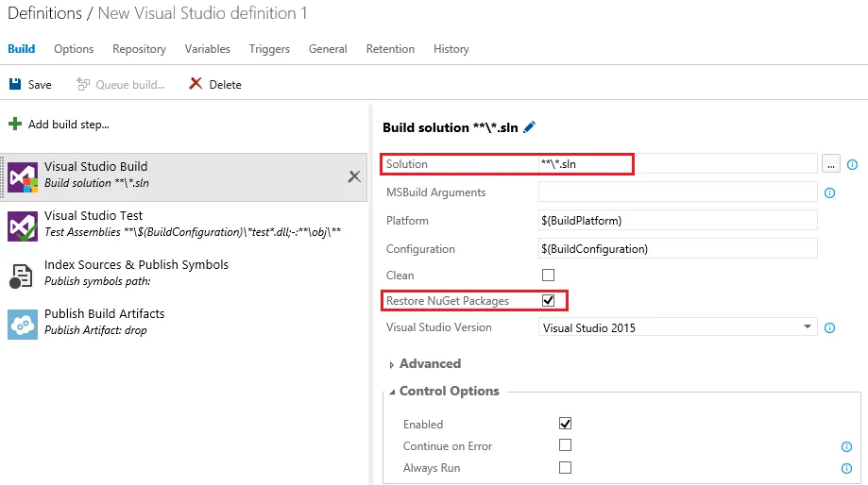Browse for solution with ellipsis button

coord(831,164)
